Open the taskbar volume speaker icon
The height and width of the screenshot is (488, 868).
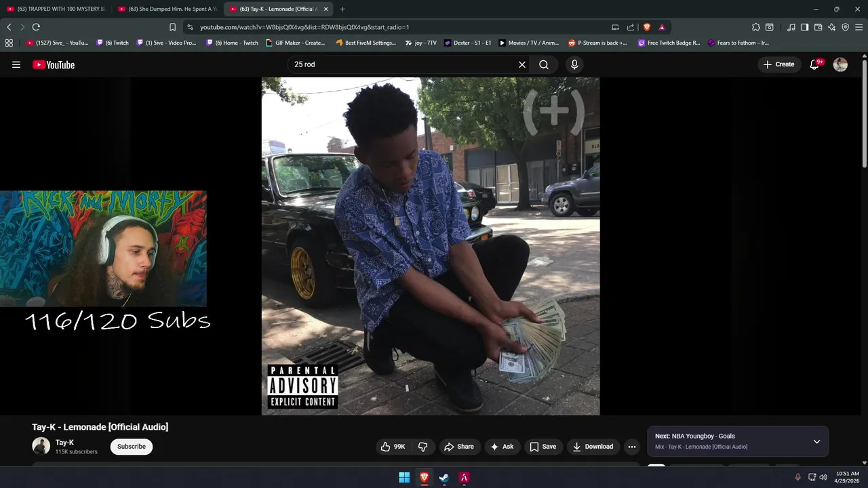(823, 477)
